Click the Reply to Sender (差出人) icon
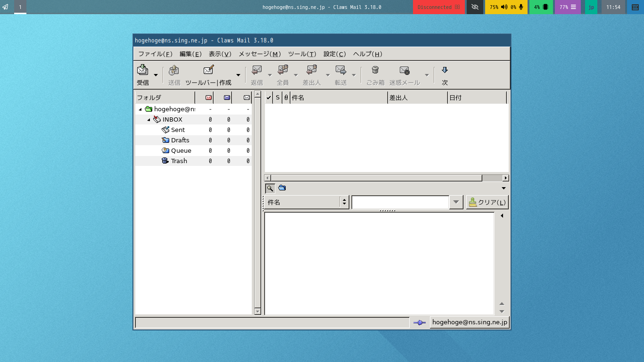This screenshot has height=362, width=644. [x=312, y=70]
